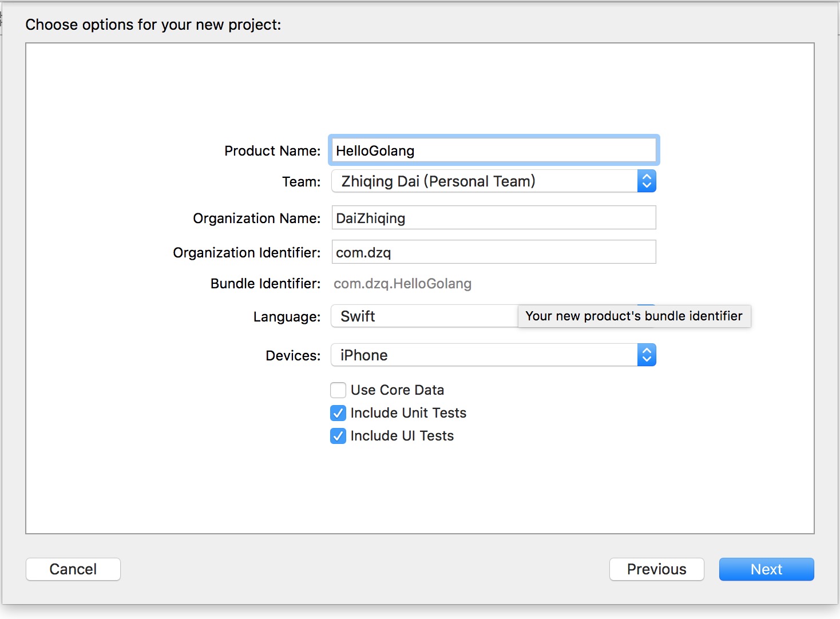This screenshot has height=619, width=840.
Task: Click the 'Your new product's bundle identifier' tooltip
Action: [x=634, y=316]
